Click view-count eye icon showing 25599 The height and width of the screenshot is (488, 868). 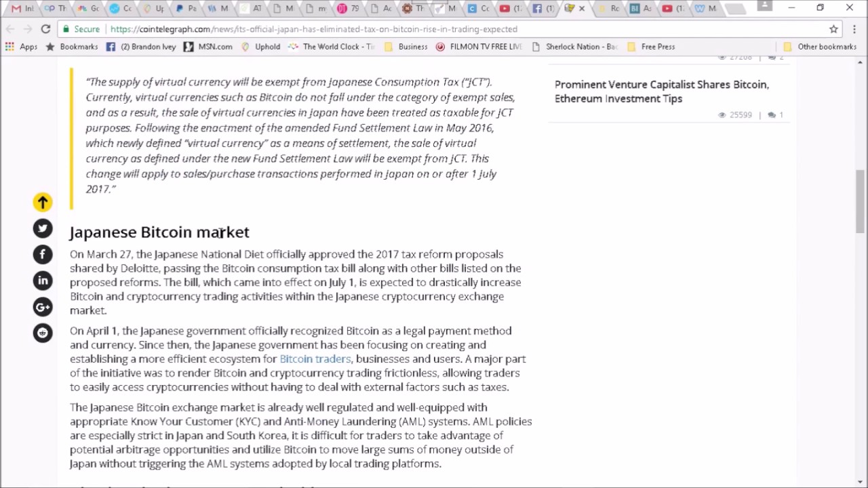pyautogui.click(x=722, y=115)
